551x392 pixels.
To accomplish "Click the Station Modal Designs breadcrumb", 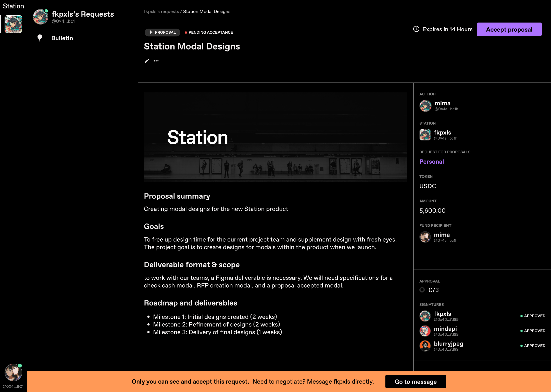I will 207,11.
